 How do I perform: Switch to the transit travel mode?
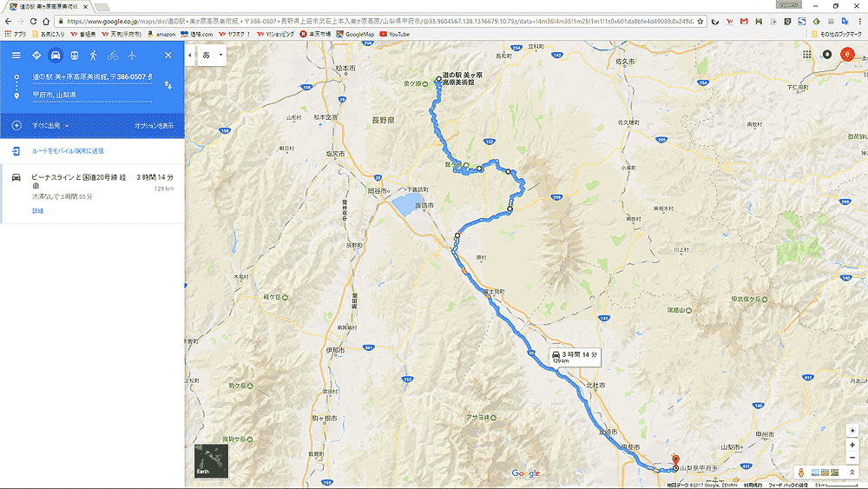74,56
